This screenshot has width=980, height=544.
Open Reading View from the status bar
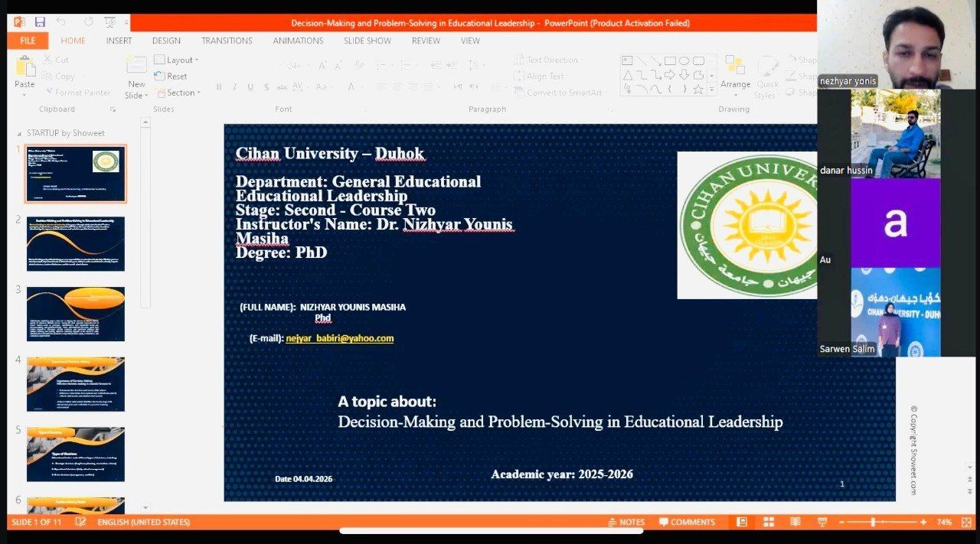(x=795, y=522)
